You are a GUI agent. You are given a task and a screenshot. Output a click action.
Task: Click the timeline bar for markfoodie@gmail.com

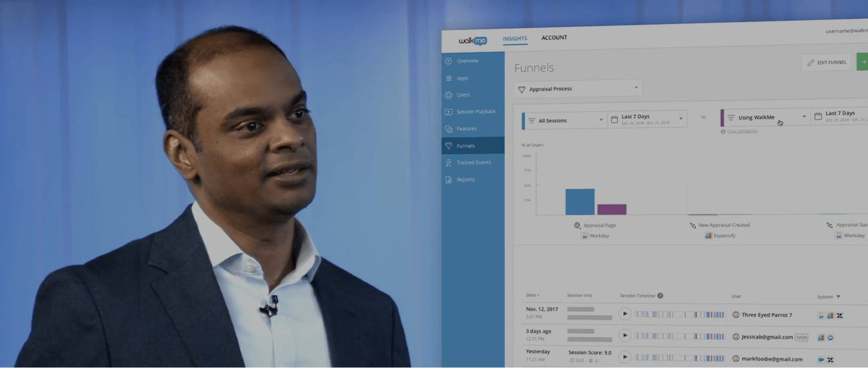pos(680,359)
